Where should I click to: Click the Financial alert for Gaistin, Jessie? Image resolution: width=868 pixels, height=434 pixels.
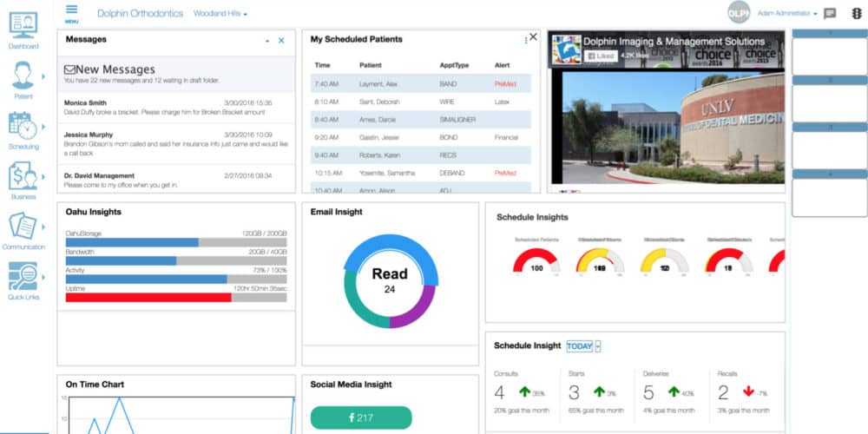pos(506,137)
